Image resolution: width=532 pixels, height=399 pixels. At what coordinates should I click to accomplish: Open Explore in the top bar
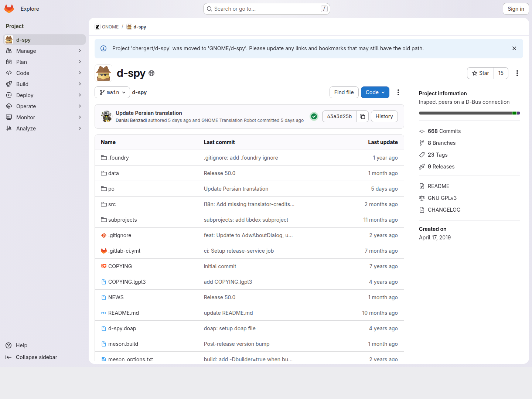click(30, 9)
